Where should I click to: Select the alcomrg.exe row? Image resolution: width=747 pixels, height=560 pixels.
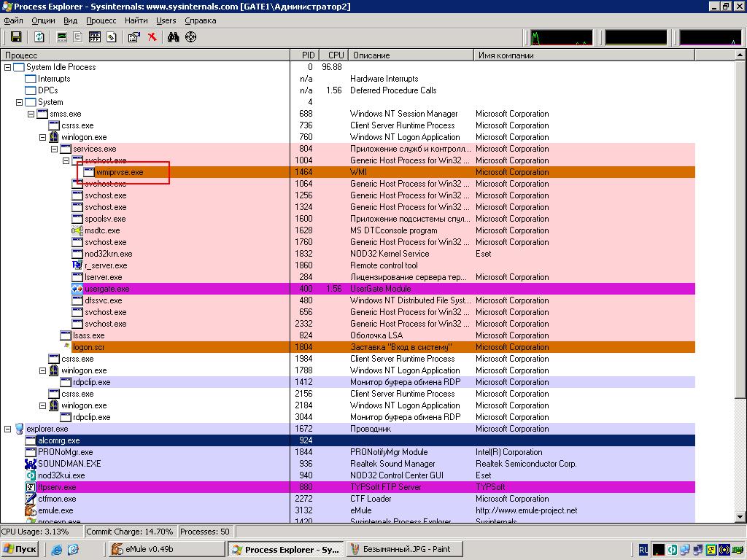[348, 440]
